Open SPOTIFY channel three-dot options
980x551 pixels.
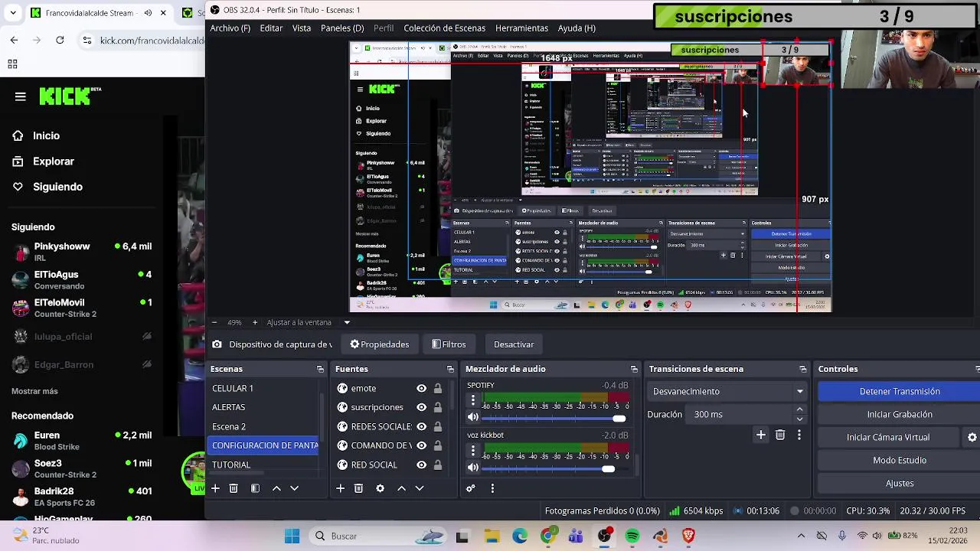pyautogui.click(x=472, y=400)
